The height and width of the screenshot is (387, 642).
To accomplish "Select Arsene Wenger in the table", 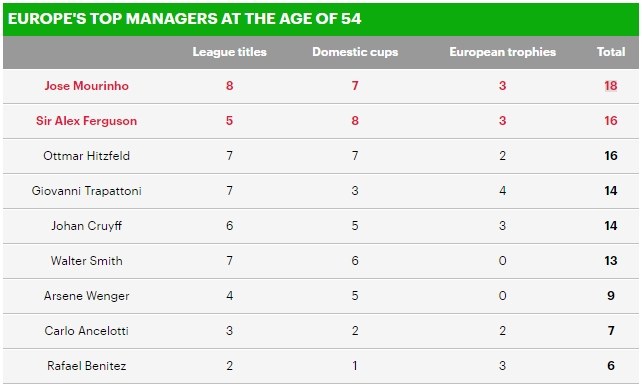I will [x=86, y=296].
